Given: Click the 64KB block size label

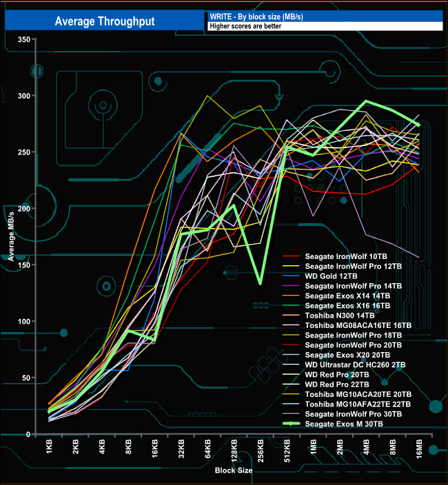Looking at the screenshot, I should pos(207,448).
